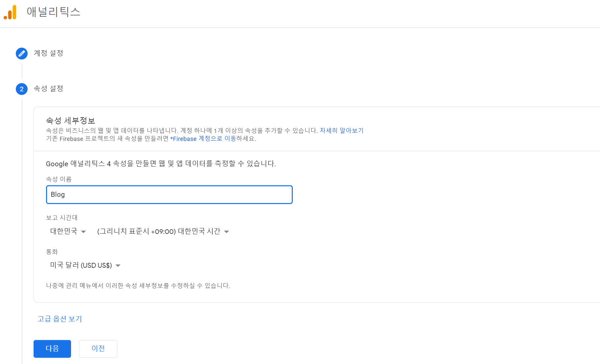
Task: Open the 대한민국 country dropdown
Action: [68, 231]
